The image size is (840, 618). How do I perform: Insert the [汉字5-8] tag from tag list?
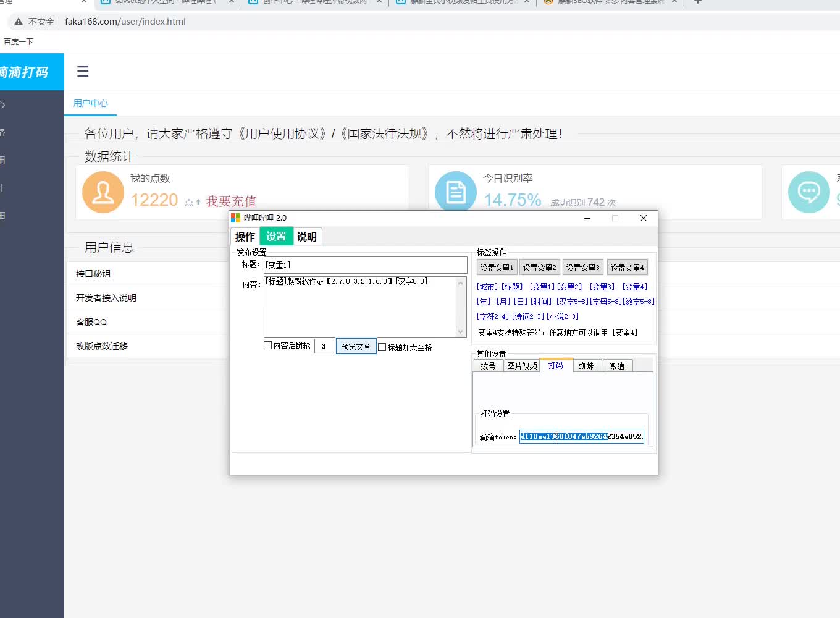click(573, 302)
